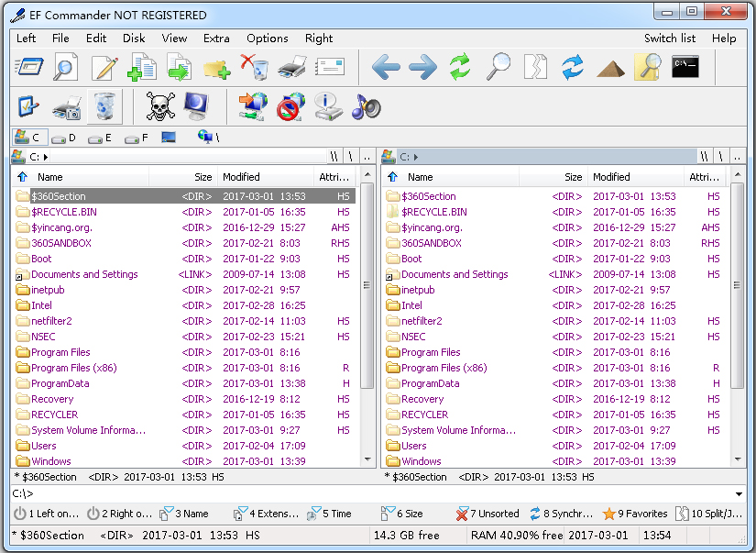The width and height of the screenshot is (756, 553).
Task: Select drive F in the drive bar
Action: pyautogui.click(x=136, y=138)
